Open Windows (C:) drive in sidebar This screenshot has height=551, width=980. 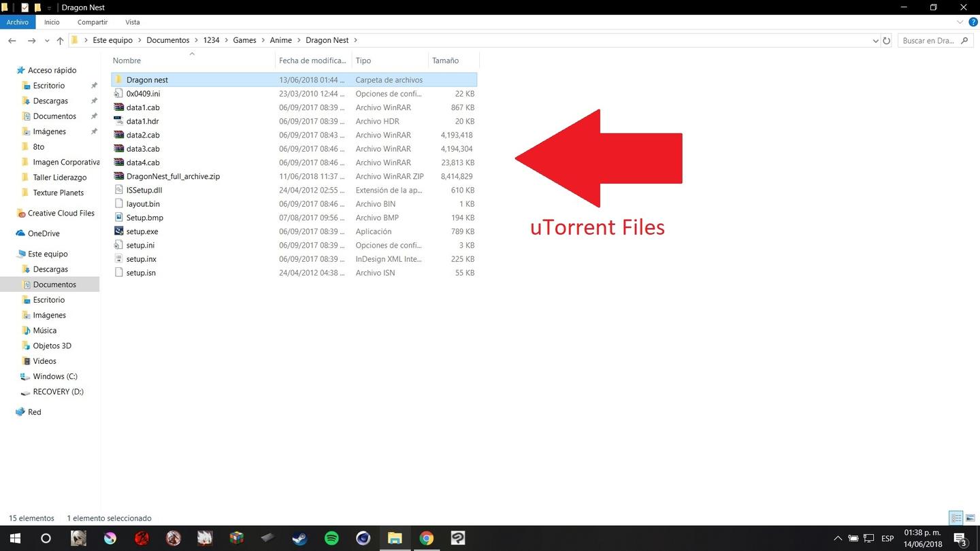point(55,376)
